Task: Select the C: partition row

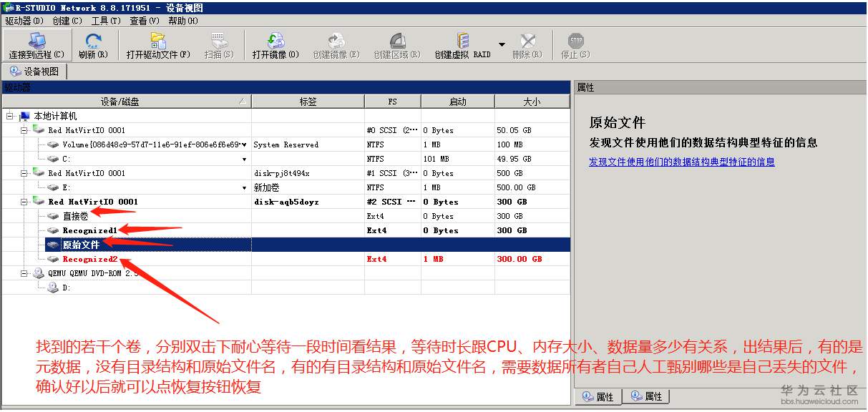Action: point(286,159)
